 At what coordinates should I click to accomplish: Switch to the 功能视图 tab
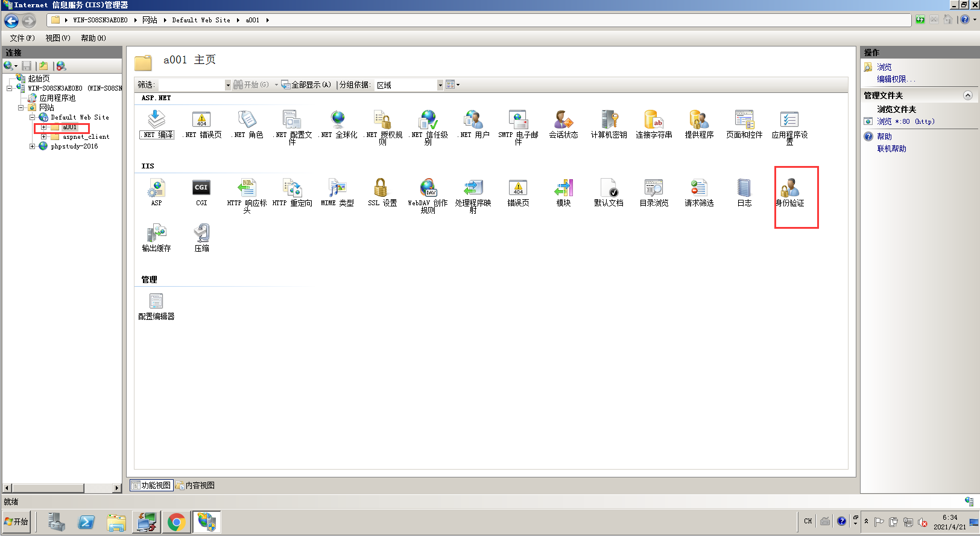coord(151,485)
